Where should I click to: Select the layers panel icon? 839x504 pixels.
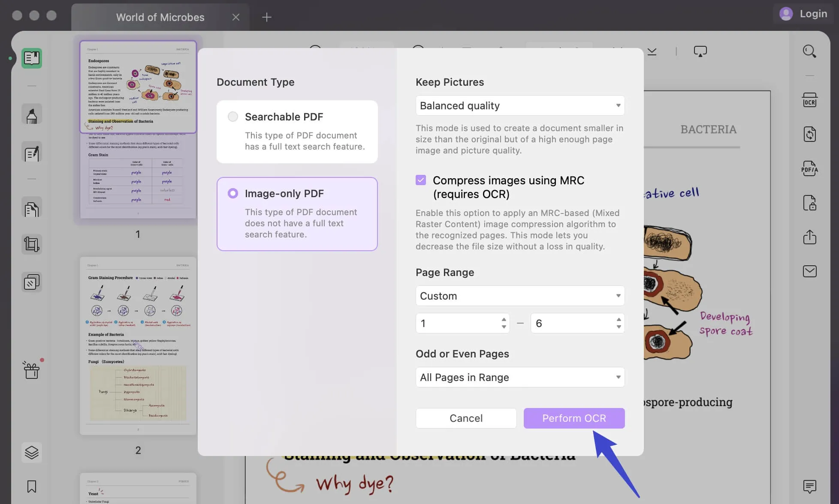(x=31, y=453)
